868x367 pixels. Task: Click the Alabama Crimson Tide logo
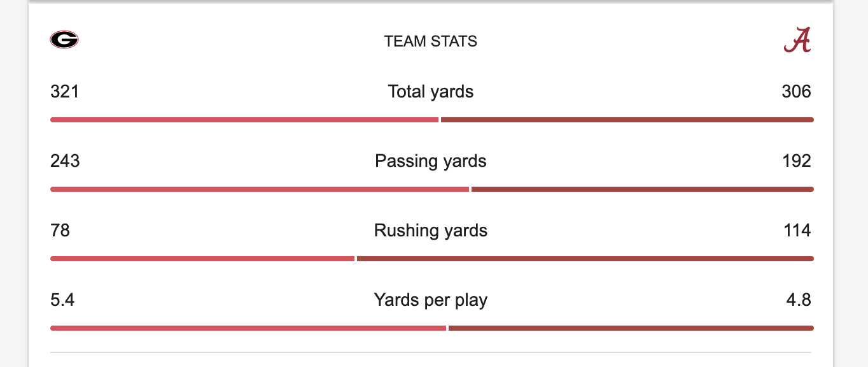(x=797, y=41)
